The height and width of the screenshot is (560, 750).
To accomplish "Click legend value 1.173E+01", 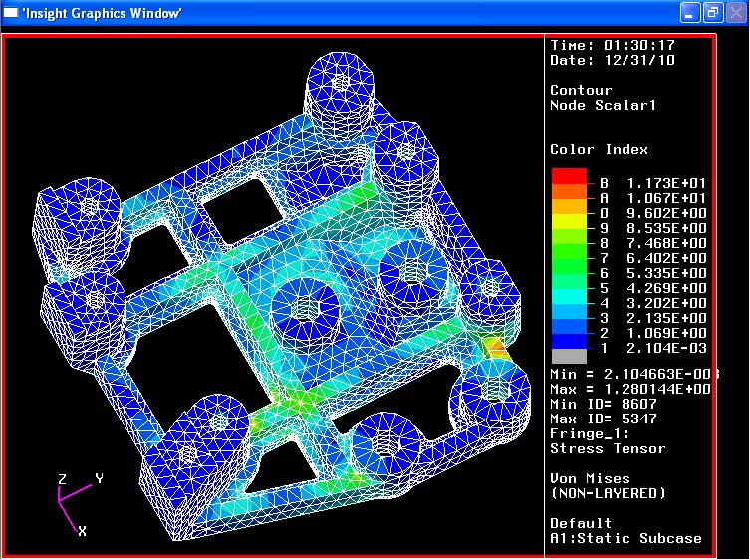I will tap(664, 183).
